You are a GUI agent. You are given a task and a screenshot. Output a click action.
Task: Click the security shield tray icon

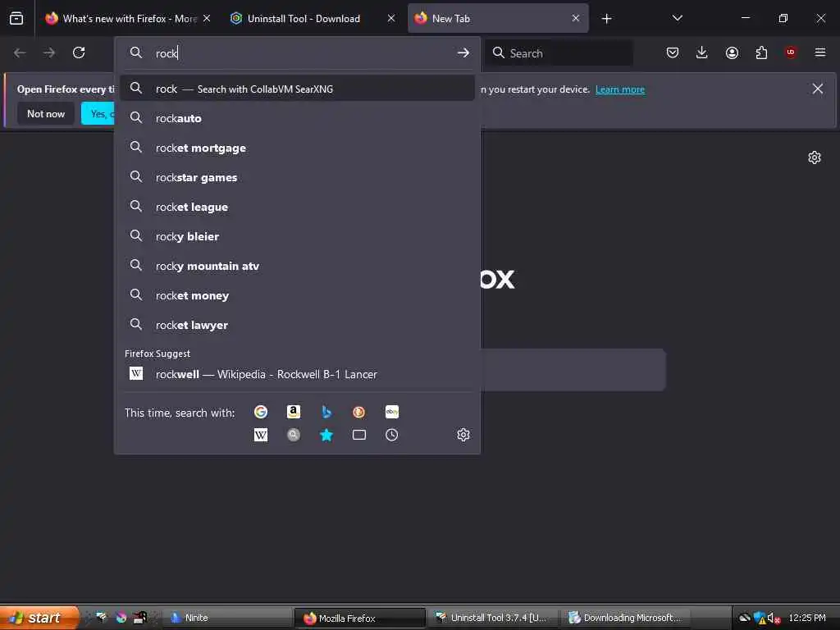(x=759, y=618)
